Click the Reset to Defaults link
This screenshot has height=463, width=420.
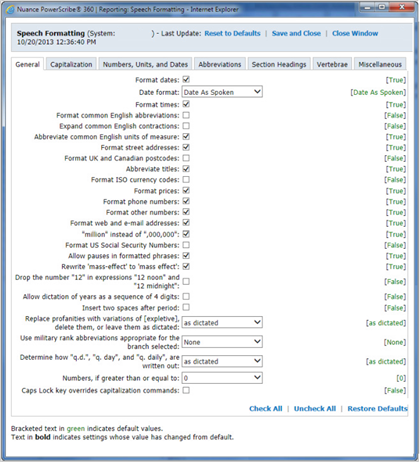232,33
